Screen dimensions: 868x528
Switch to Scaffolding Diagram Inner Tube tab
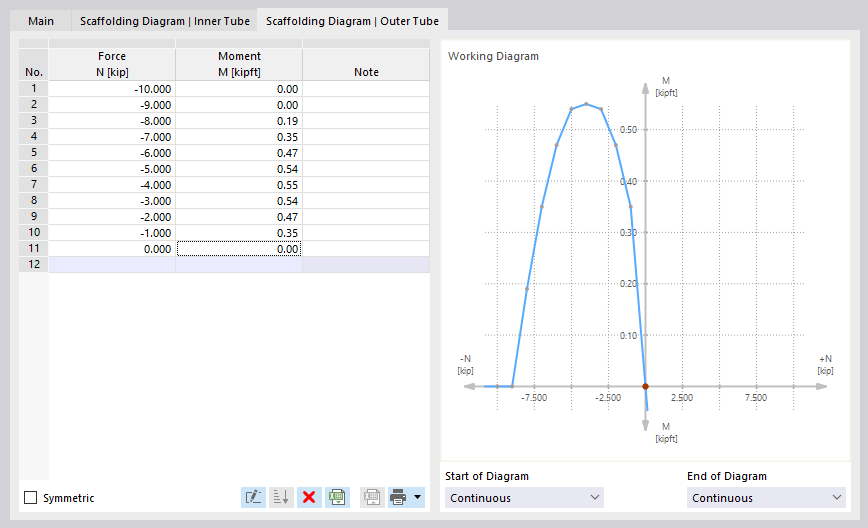pyautogui.click(x=164, y=21)
